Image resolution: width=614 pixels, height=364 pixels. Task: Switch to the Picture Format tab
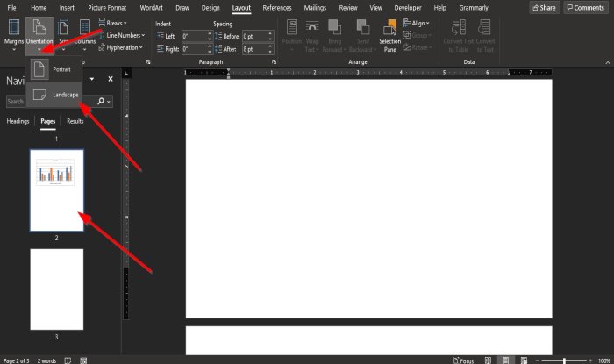(x=107, y=7)
